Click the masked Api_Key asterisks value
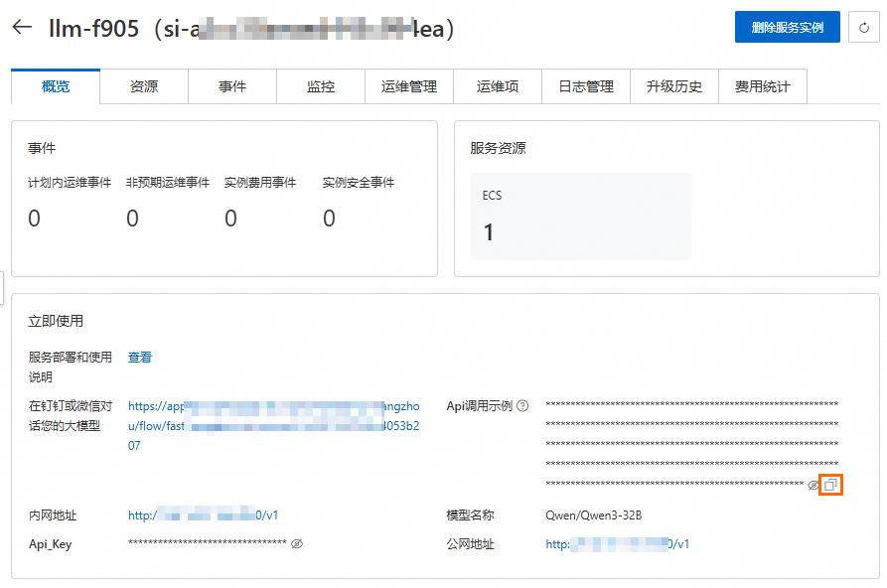 [207, 542]
